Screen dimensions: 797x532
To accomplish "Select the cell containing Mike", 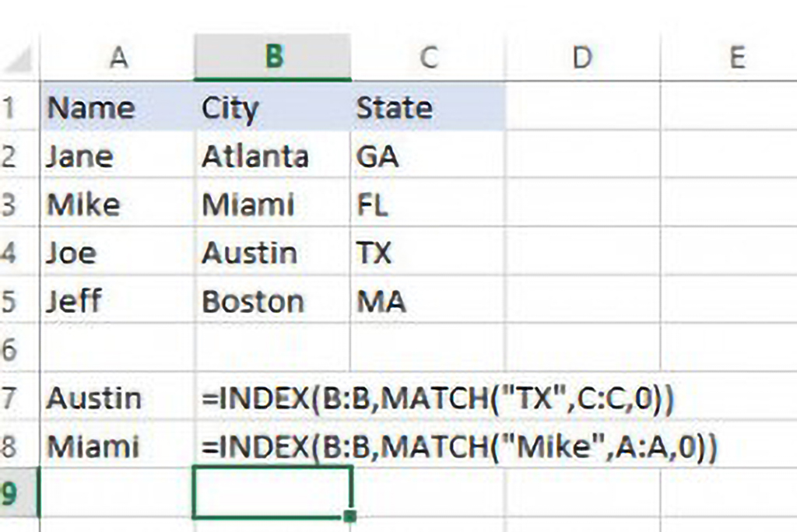I will coord(118,205).
